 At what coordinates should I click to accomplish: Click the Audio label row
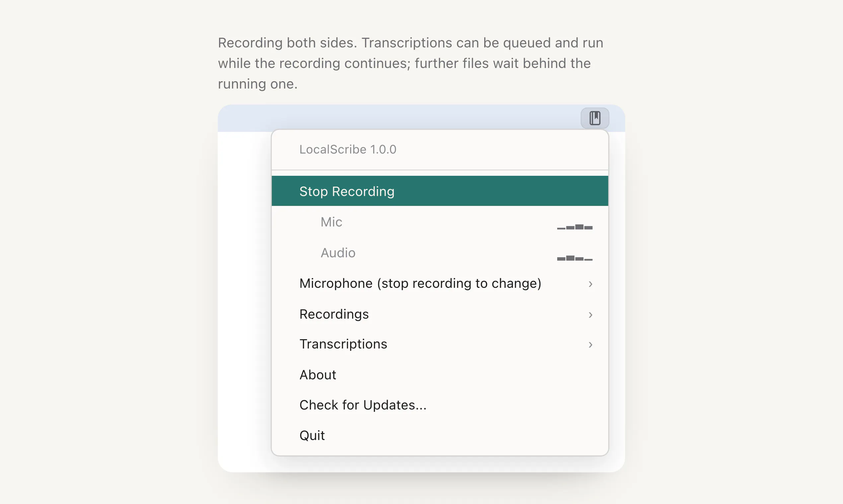(x=440, y=253)
